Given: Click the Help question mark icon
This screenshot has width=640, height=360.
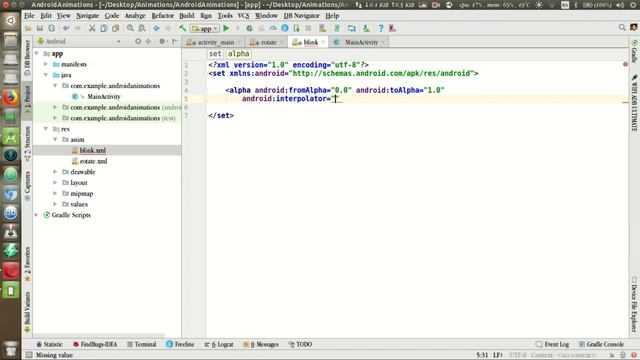Looking at the screenshot, I should (x=381, y=28).
